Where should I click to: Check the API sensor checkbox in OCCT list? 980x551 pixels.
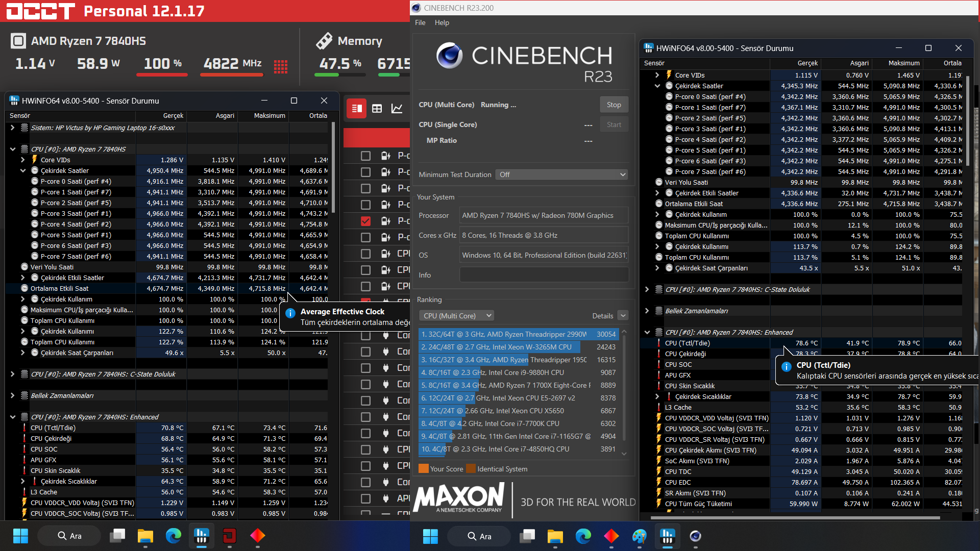click(x=365, y=498)
